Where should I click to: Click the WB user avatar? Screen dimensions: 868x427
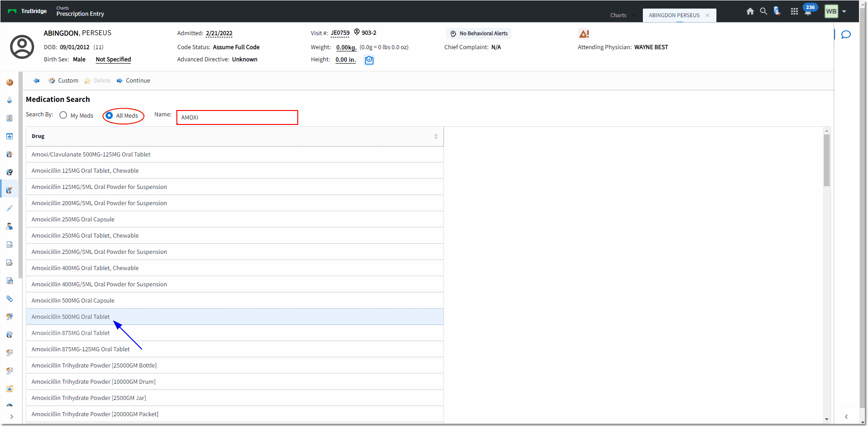[831, 11]
